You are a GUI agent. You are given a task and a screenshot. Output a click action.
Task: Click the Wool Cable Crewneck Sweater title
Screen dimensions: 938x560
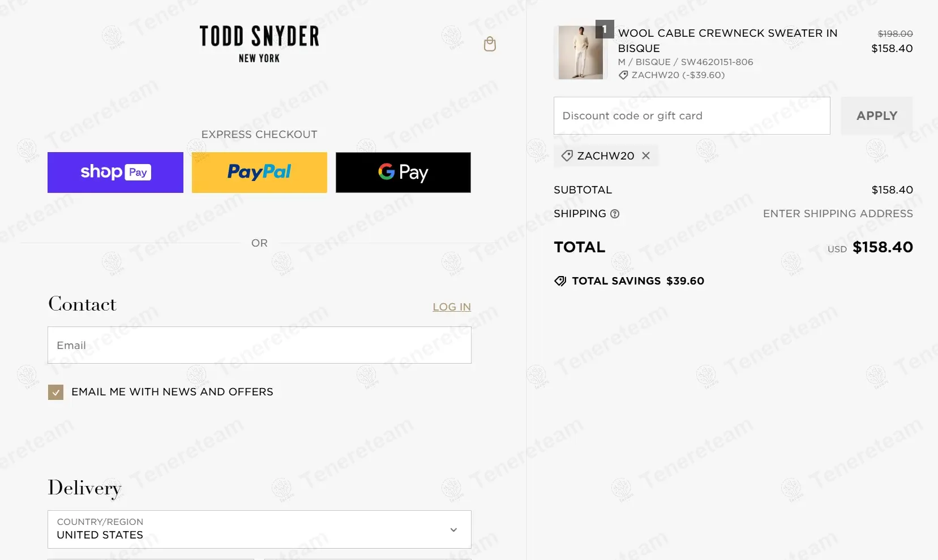click(727, 41)
